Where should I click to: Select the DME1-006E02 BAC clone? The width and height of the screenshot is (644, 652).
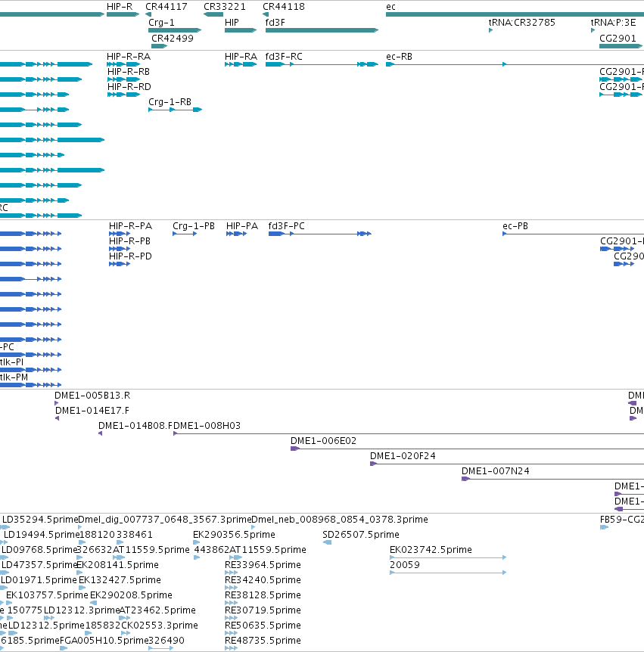click(467, 449)
